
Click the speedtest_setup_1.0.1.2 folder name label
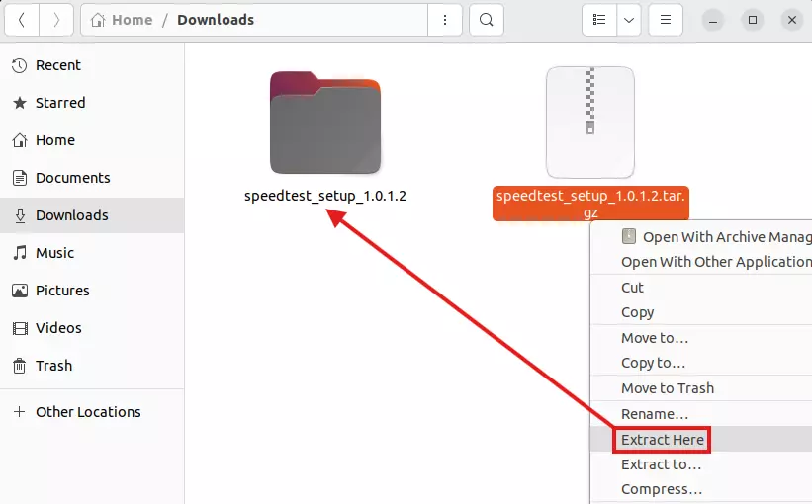(x=325, y=196)
